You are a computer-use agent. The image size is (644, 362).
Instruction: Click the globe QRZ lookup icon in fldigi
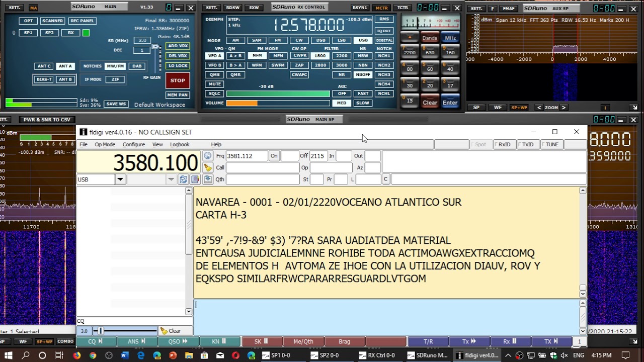point(207,156)
